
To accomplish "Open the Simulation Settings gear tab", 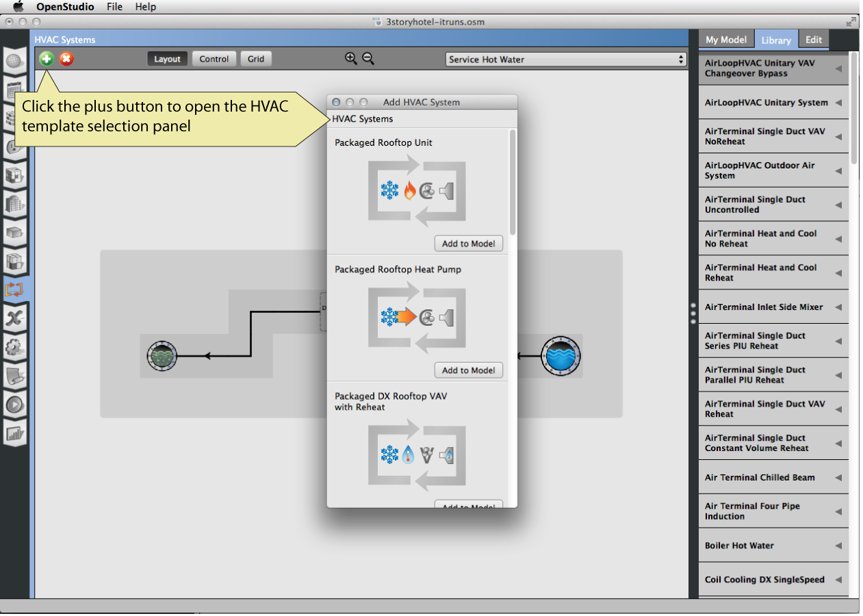I will point(15,347).
